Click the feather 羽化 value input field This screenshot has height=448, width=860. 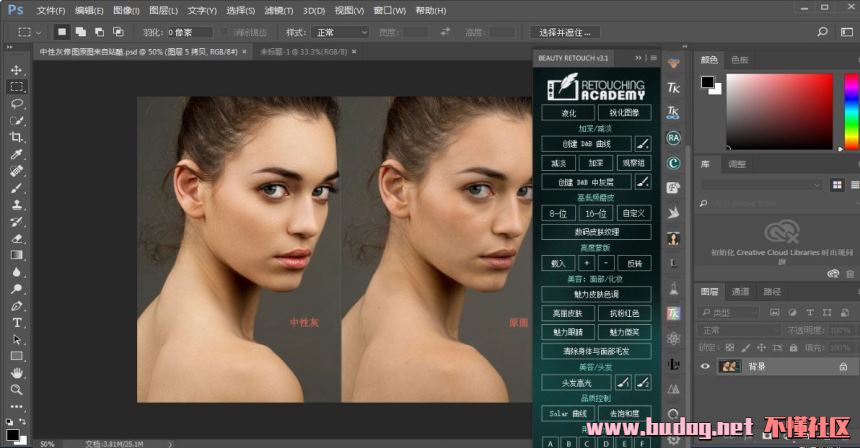190,32
